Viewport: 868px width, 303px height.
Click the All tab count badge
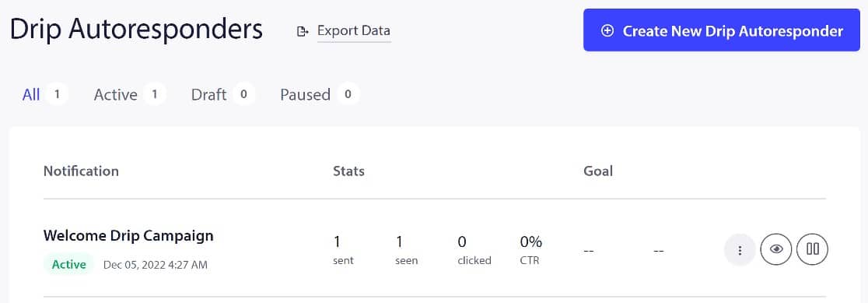pos(57,95)
